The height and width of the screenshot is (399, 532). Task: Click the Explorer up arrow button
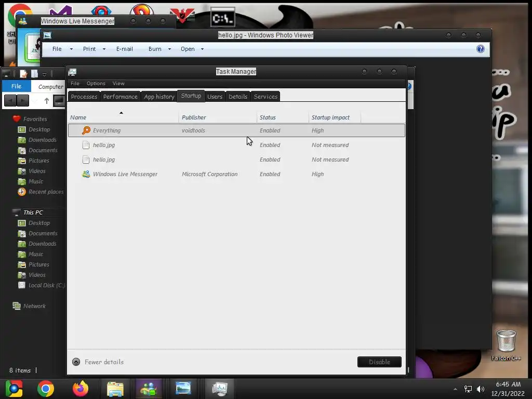[46, 101]
